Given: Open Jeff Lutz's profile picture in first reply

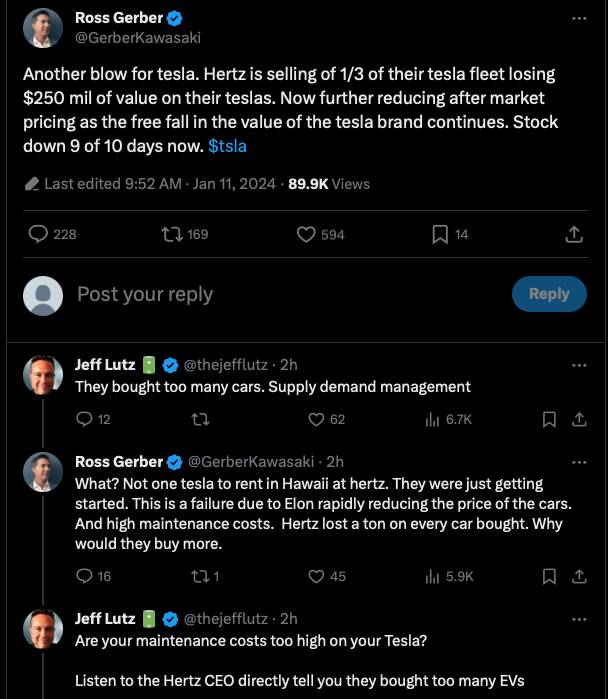Looking at the screenshot, I should pyautogui.click(x=43, y=375).
